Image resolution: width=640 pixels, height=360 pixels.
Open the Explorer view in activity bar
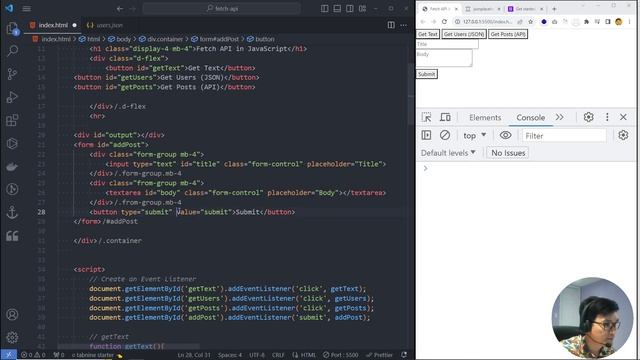click(12, 28)
